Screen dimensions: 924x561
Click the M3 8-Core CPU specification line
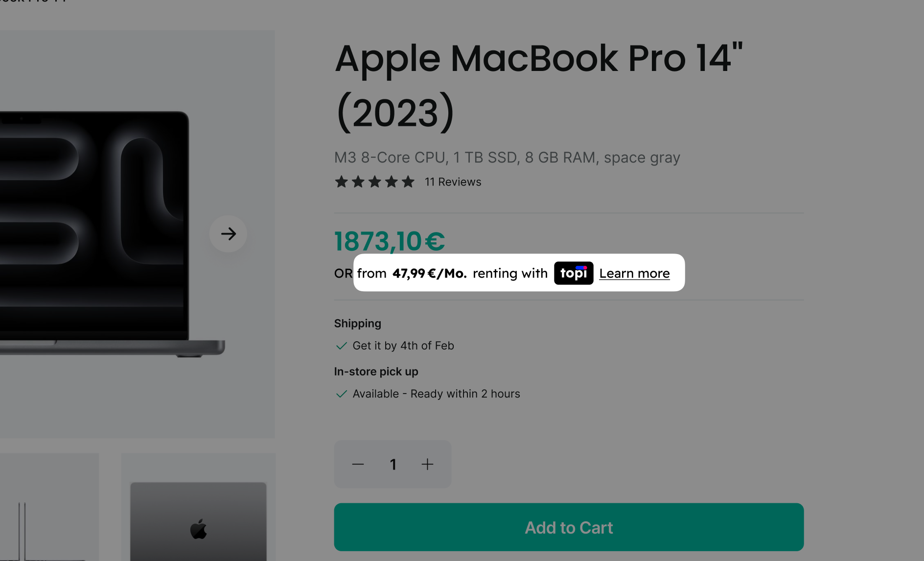coord(507,158)
